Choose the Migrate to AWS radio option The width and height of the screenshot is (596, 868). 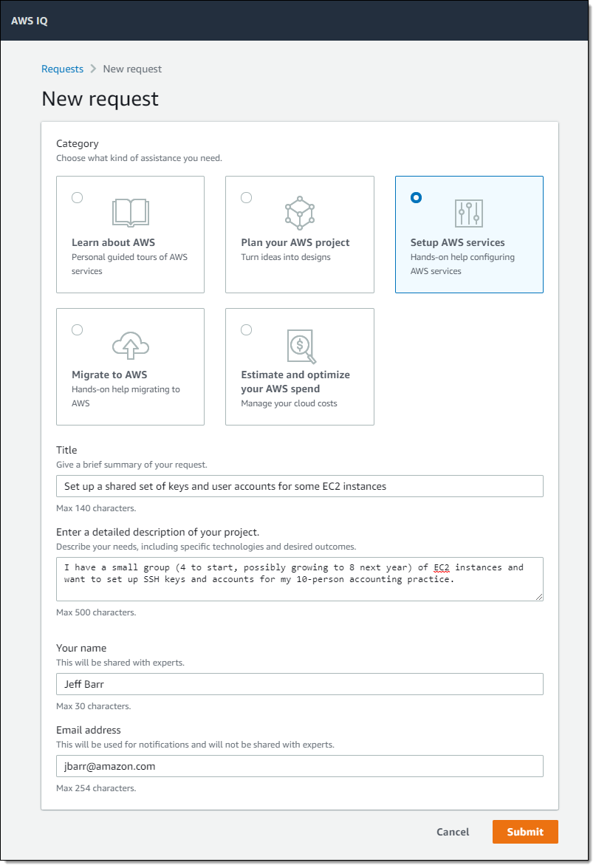click(77, 329)
